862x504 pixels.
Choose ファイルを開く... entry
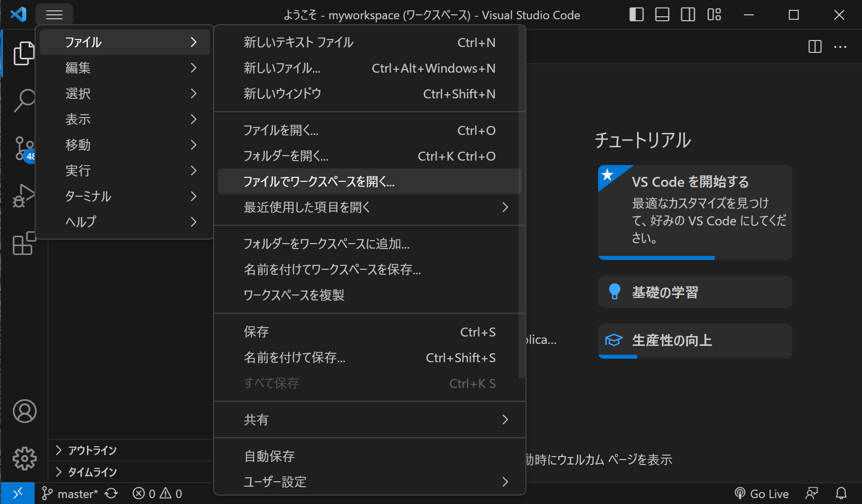(369, 130)
